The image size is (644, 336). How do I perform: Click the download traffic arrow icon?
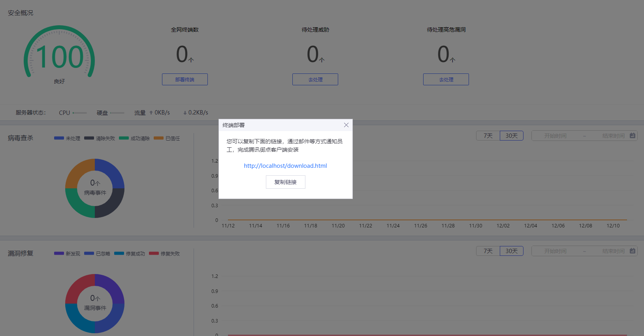coord(185,113)
